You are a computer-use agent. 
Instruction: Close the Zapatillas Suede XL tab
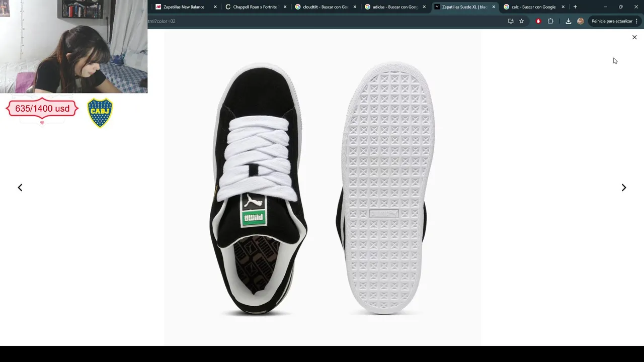click(494, 7)
